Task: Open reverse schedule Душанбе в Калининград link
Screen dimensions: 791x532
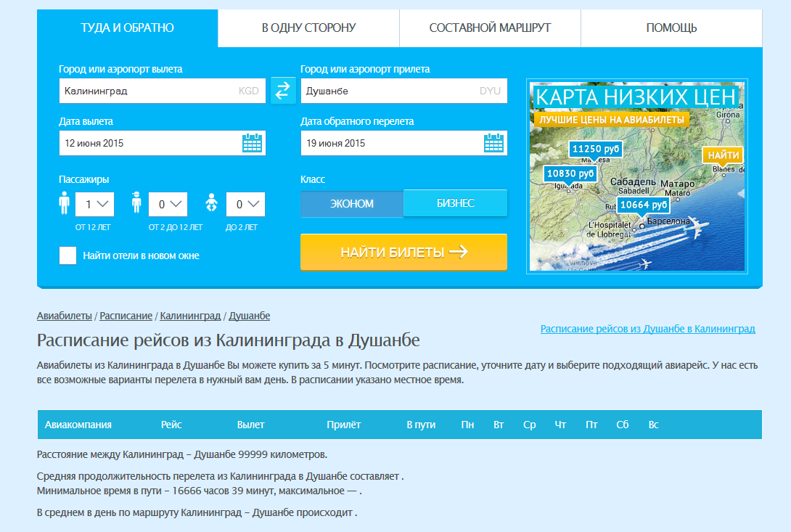Action: click(648, 329)
